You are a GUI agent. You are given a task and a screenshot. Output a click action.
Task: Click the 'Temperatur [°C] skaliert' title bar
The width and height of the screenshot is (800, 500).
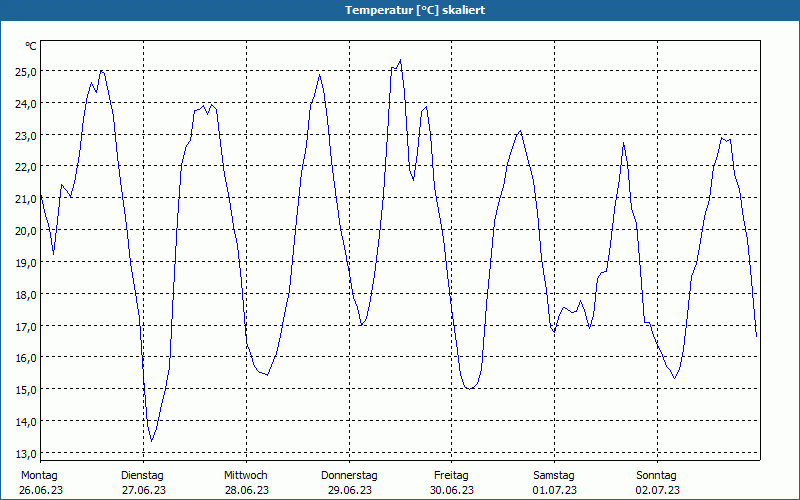400,10
